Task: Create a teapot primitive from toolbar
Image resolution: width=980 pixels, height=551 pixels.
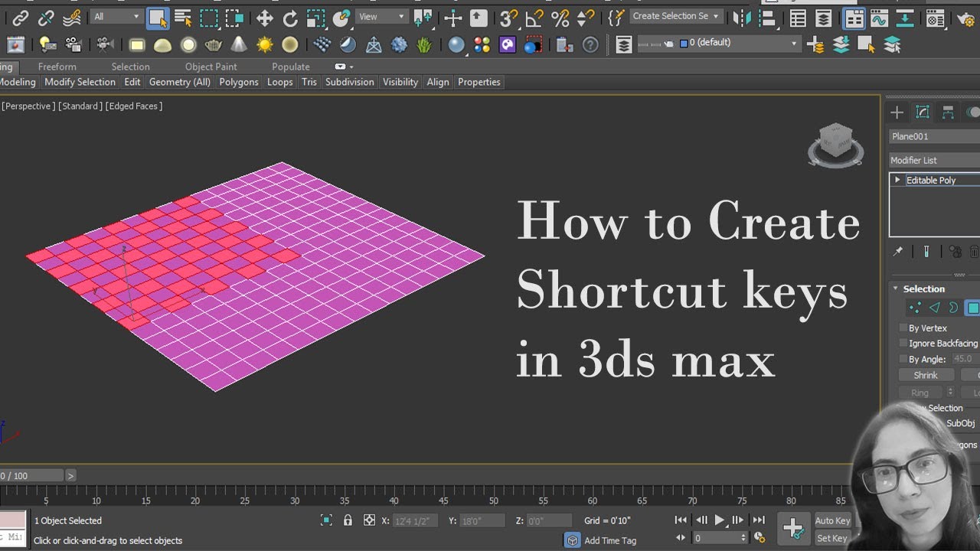Action: click(214, 45)
